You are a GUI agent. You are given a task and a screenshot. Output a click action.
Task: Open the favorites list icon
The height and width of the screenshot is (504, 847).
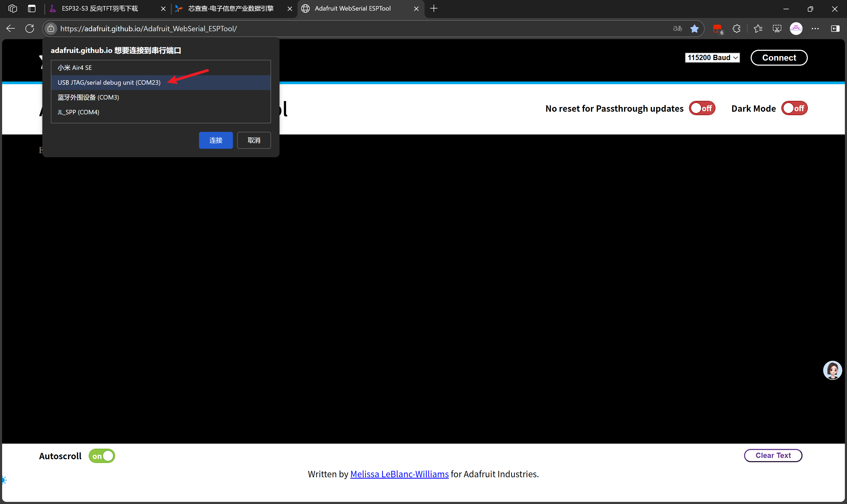pyautogui.click(x=758, y=29)
